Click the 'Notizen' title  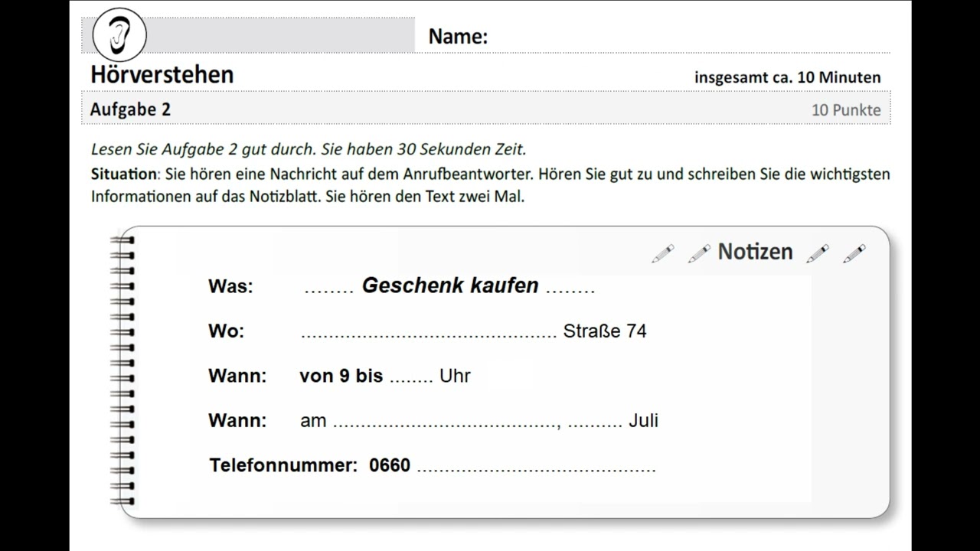(x=755, y=252)
